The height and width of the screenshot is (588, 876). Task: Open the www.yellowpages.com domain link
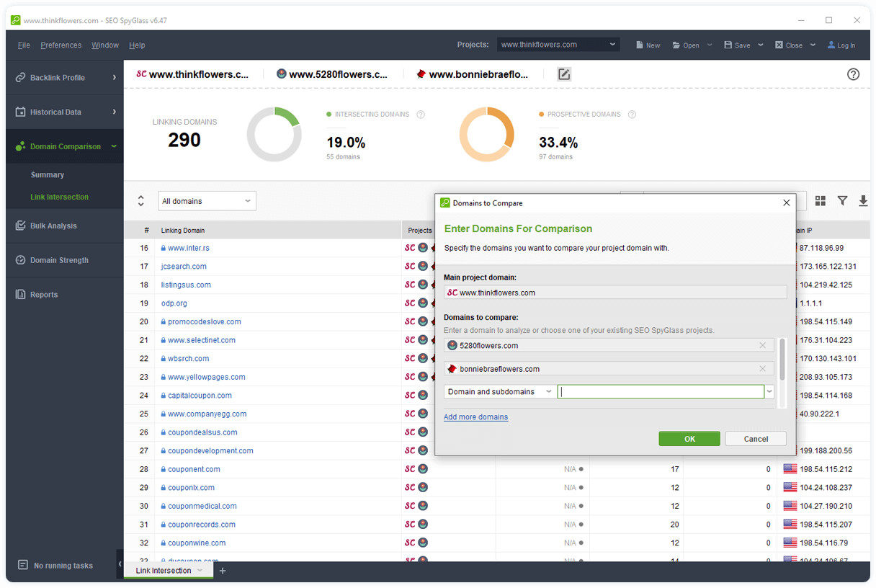click(206, 377)
